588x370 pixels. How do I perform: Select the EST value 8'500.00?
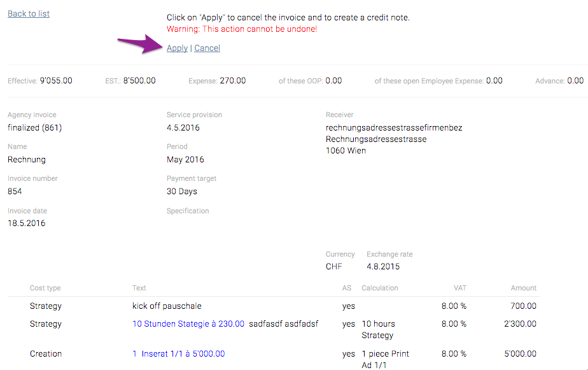point(139,81)
